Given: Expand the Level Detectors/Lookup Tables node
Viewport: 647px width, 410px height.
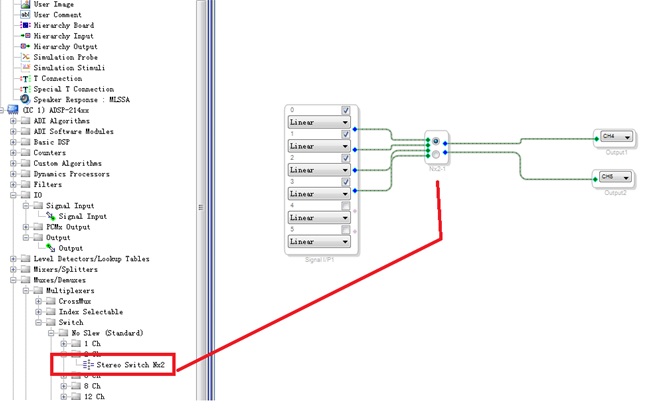Looking at the screenshot, I should click(13, 259).
